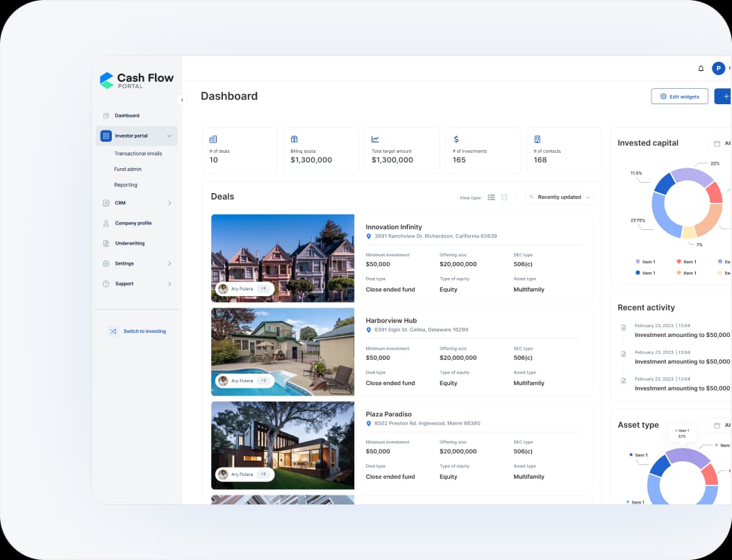Click the notification bell icon

pyautogui.click(x=701, y=68)
